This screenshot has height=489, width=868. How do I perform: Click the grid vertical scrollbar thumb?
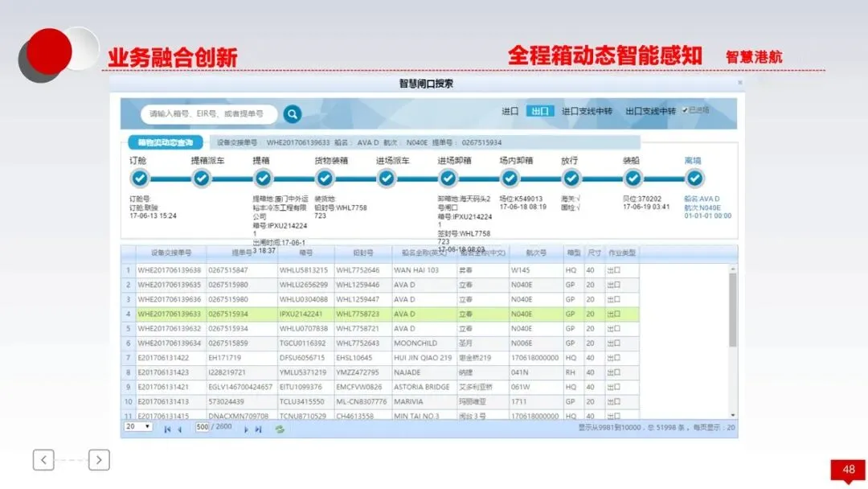[x=732, y=309]
